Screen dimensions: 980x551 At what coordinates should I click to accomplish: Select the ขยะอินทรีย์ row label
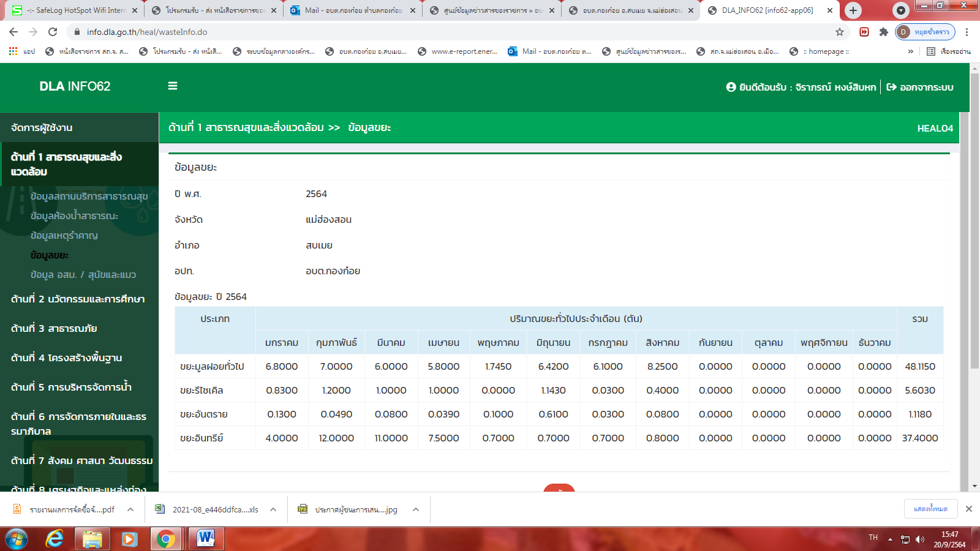coord(202,438)
